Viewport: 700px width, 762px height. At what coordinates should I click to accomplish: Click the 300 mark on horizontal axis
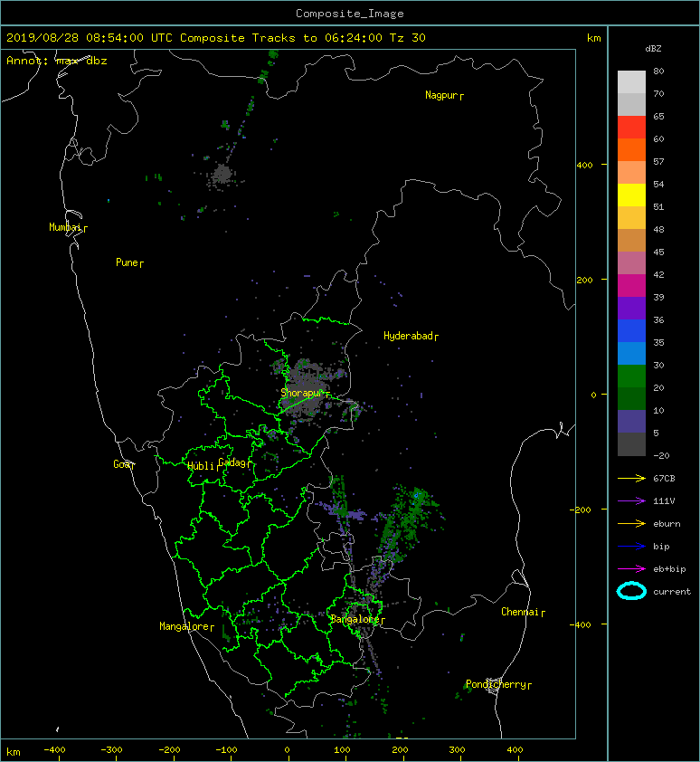pyautogui.click(x=457, y=750)
